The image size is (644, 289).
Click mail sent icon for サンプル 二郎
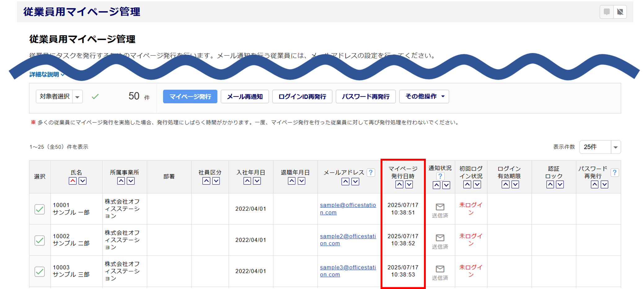coord(440,238)
